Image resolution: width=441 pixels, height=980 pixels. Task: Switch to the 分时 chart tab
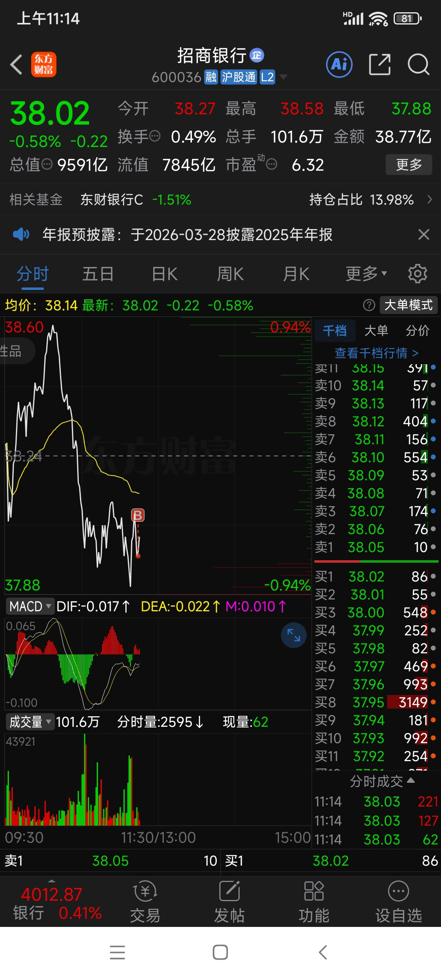(x=33, y=274)
